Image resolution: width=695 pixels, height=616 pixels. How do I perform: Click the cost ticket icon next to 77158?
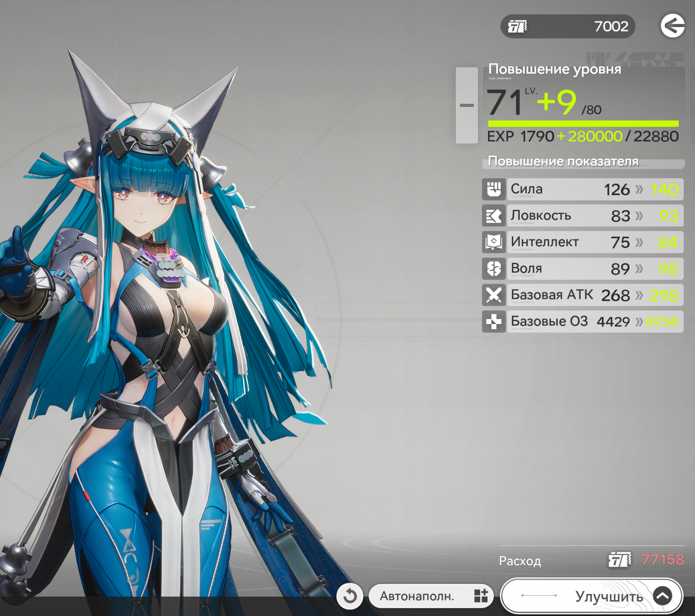pyautogui.click(x=620, y=560)
